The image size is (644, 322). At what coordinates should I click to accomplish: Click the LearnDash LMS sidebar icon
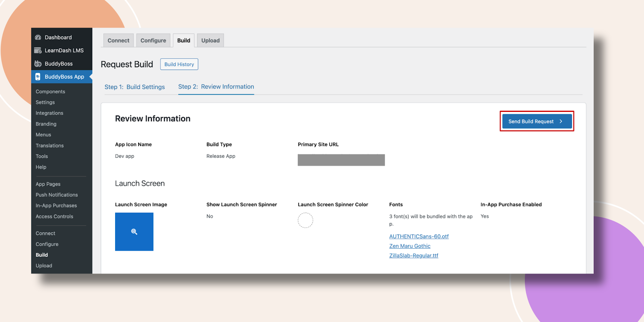pos(38,50)
